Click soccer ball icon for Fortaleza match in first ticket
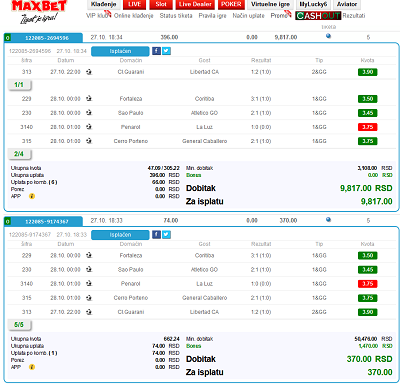The width and height of the screenshot is (400, 384). (89, 98)
